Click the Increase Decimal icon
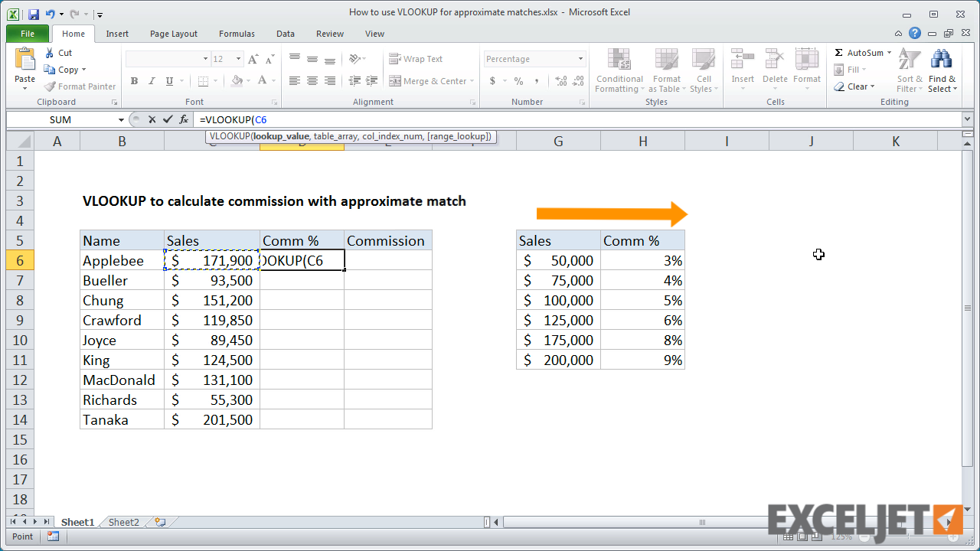 click(x=561, y=80)
